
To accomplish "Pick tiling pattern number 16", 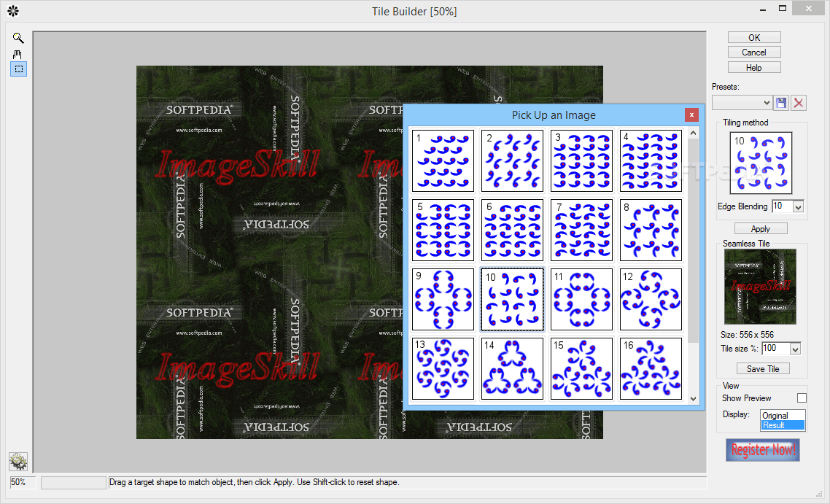I will pos(651,368).
